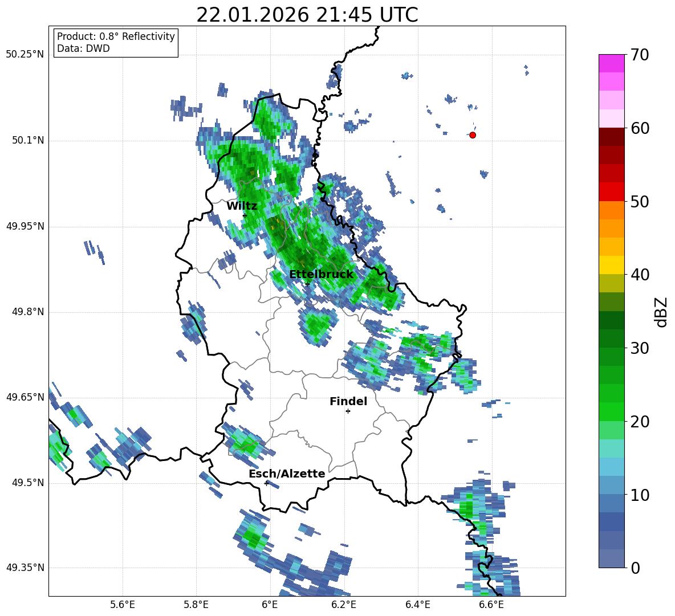The height and width of the screenshot is (616, 675).
Task: Pick the bright red colorbar segment above 50
Action: [x=612, y=191]
